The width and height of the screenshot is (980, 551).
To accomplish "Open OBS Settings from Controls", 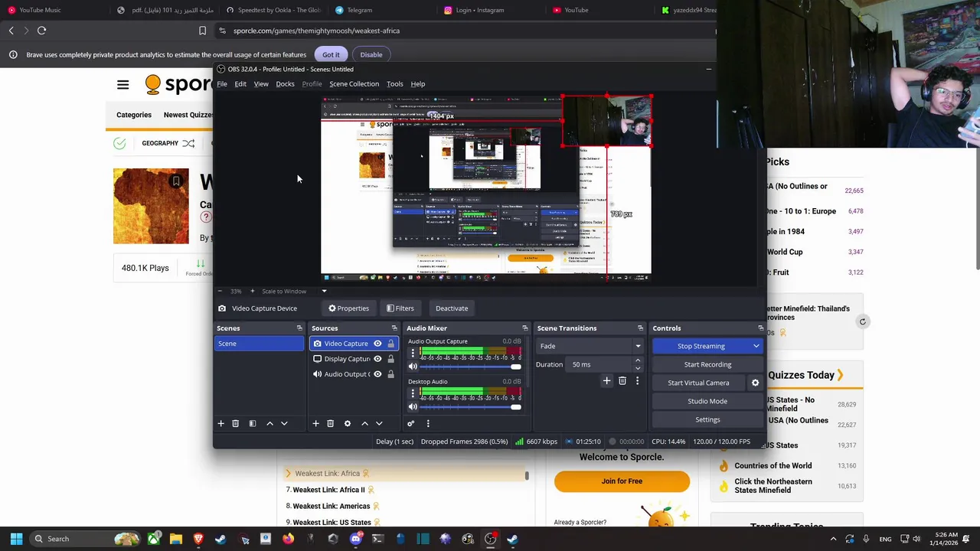I will (707, 419).
